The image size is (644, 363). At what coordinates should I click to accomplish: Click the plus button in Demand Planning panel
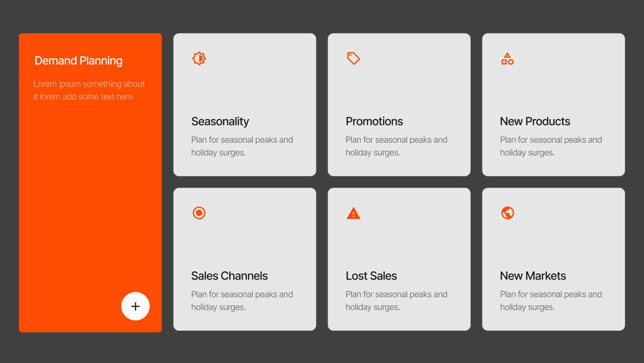(135, 306)
